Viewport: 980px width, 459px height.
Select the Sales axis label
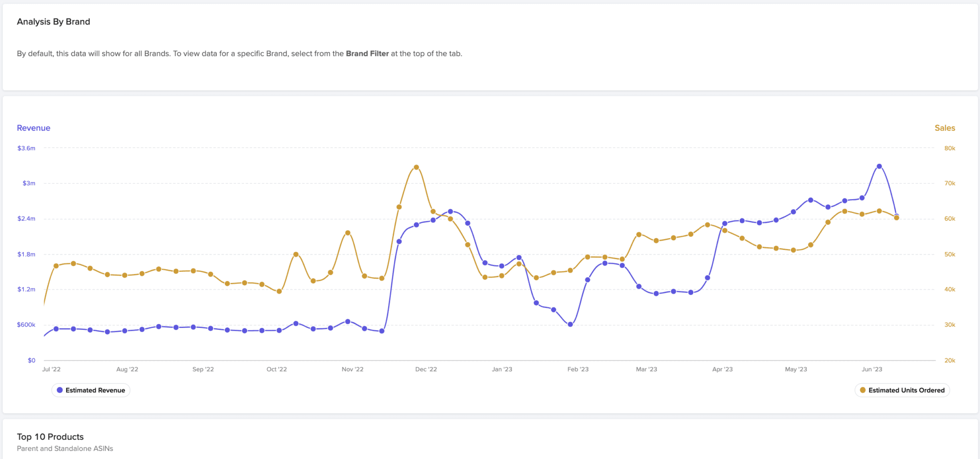[945, 128]
